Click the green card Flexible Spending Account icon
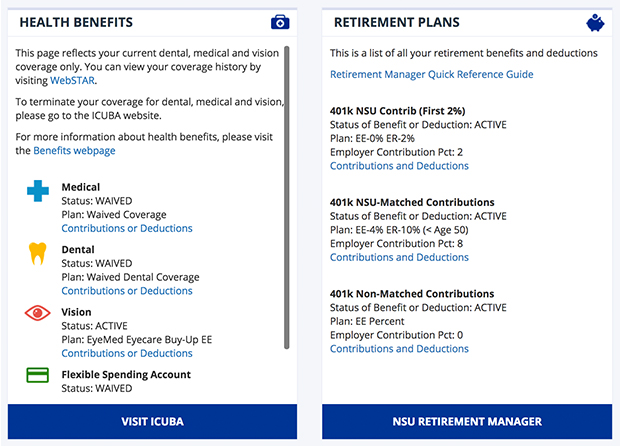The width and height of the screenshot is (620, 446). (38, 375)
